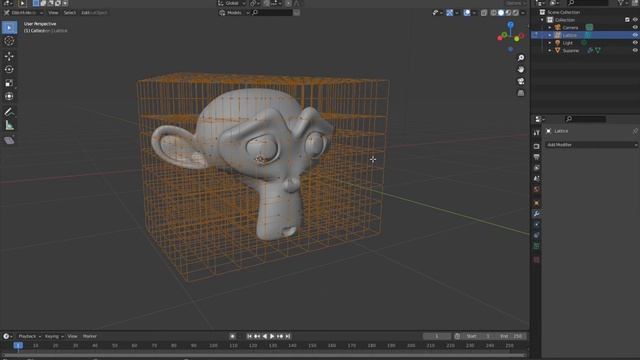Toggle visibility eye for Light
Image resolution: width=640 pixels, height=360 pixels.
(x=635, y=43)
